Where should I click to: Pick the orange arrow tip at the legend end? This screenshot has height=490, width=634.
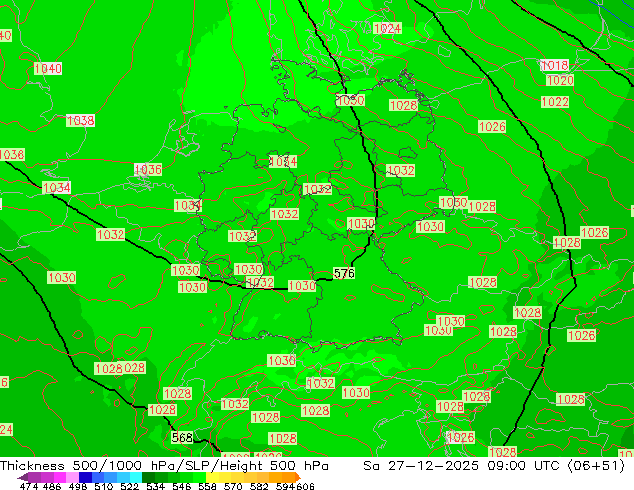point(298,477)
